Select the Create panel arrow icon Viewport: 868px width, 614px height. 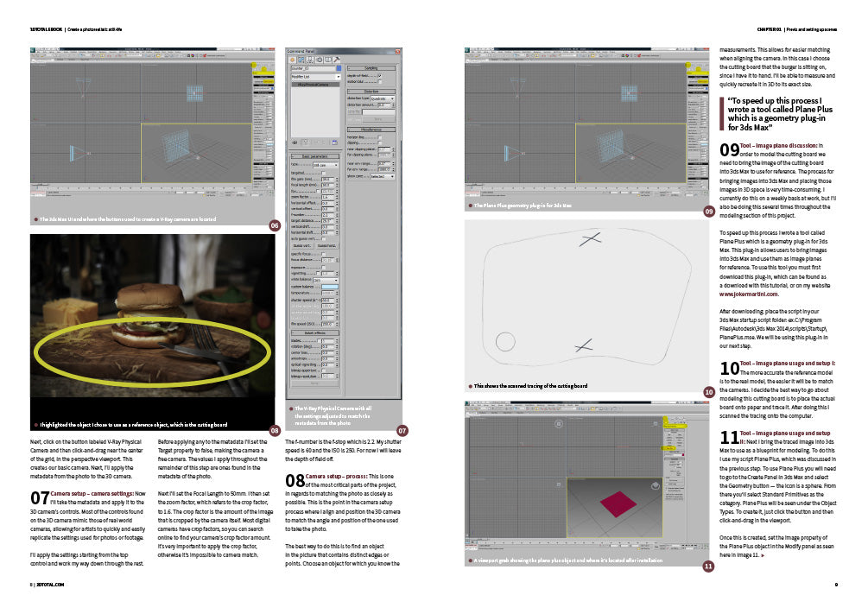point(292,60)
